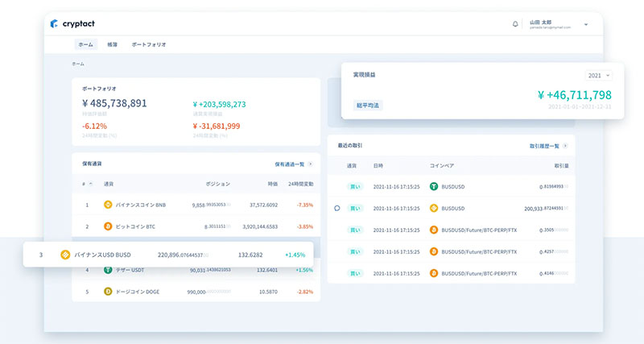Click the BTC icon in 0.3505 trade row

[434, 230]
